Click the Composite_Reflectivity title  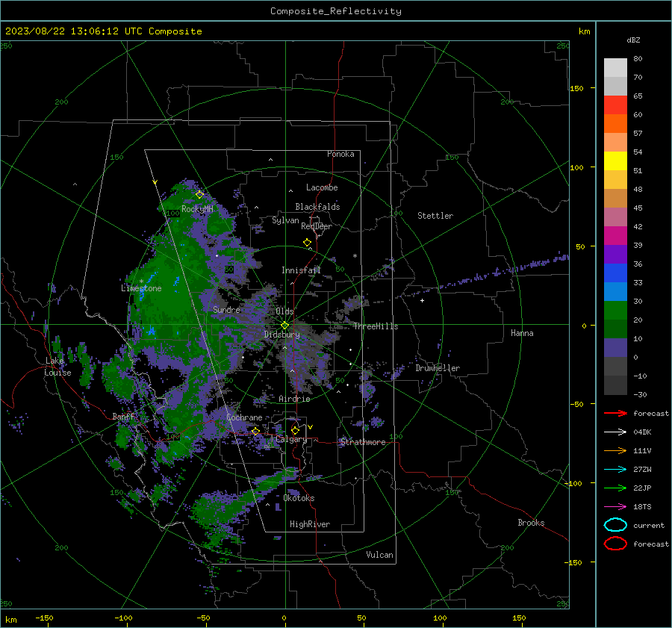(x=335, y=11)
